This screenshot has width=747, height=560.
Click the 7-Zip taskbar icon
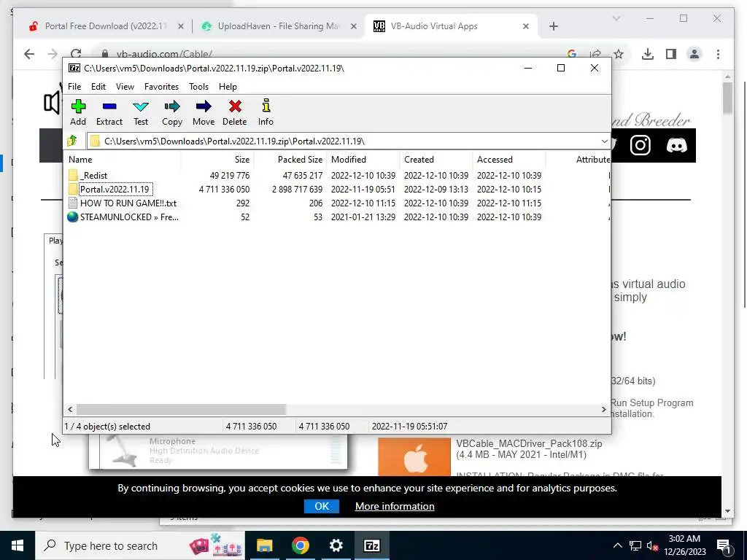[x=371, y=545]
